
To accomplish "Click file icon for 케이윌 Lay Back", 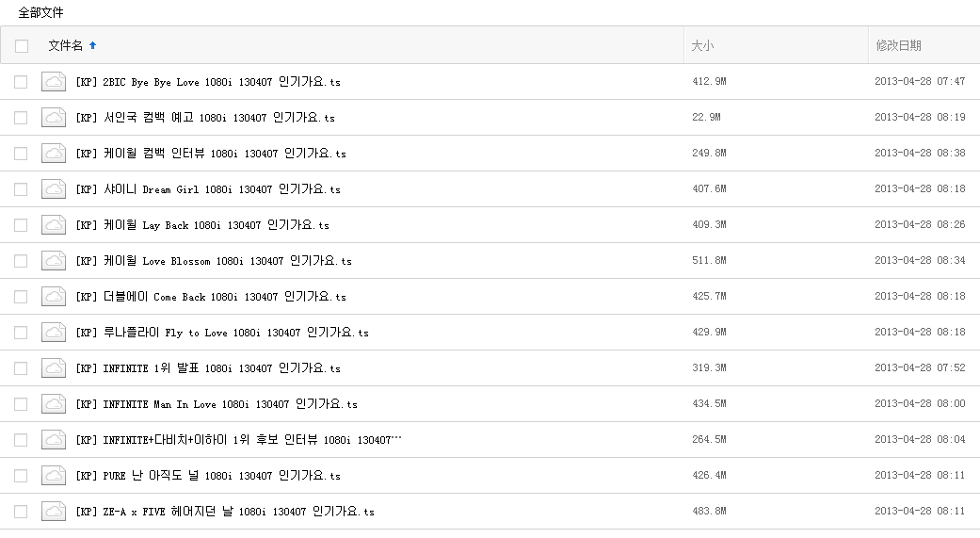I will tap(53, 225).
